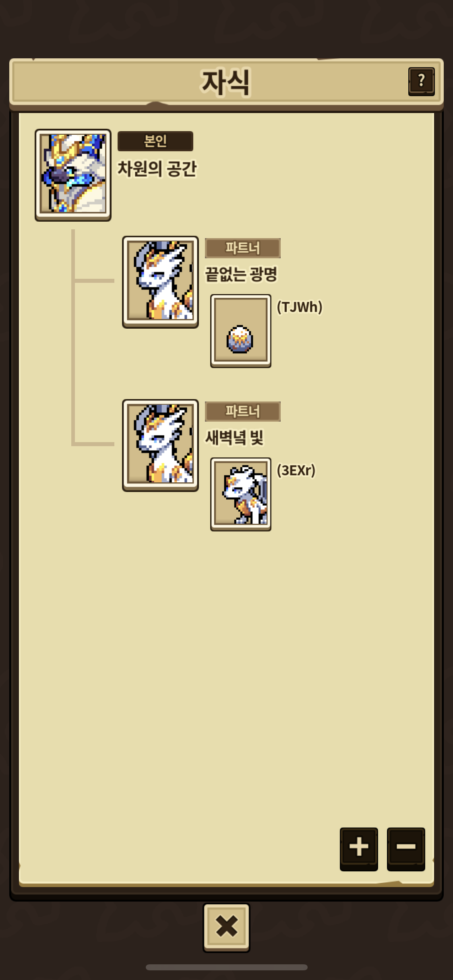Click the first 파트너 label above 끝없는 광명
The image size is (453, 980).
(x=243, y=248)
